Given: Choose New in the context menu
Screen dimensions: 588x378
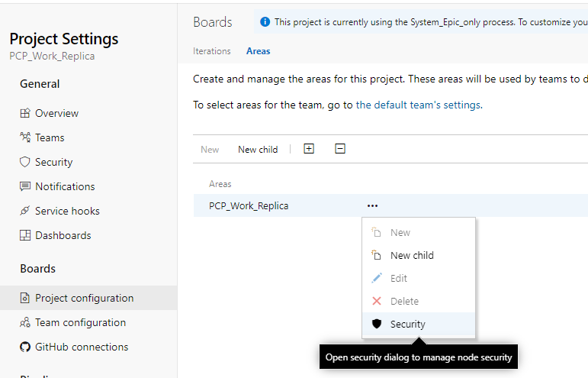Looking at the screenshot, I should [x=419, y=232].
